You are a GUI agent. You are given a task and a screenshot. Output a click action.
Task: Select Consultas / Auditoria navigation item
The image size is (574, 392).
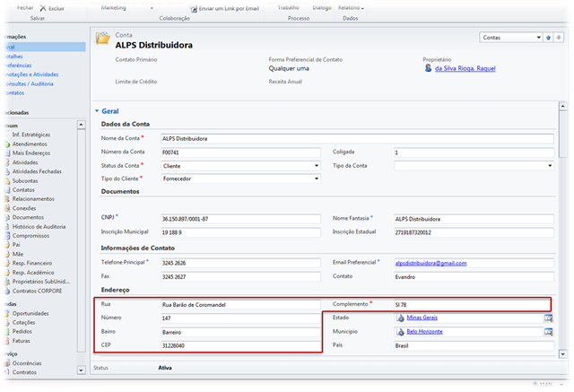[x=29, y=84]
